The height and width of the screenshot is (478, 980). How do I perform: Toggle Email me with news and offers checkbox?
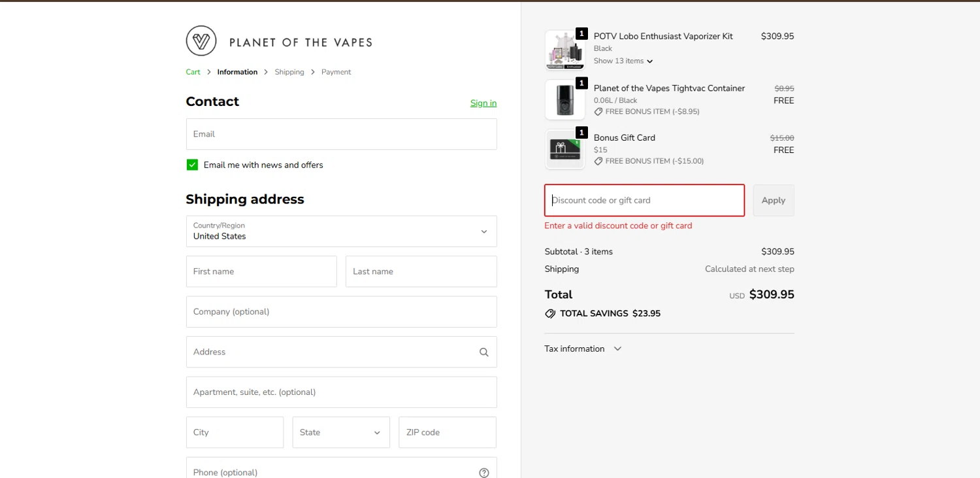(x=192, y=165)
